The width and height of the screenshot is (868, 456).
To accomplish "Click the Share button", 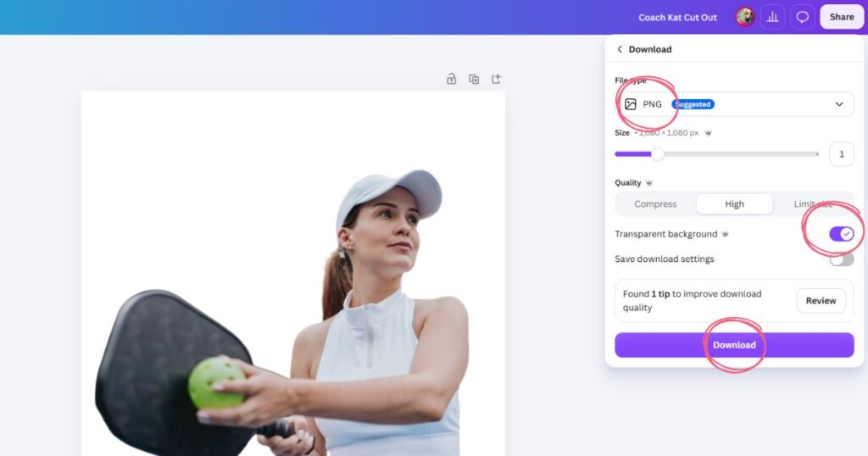I will click(x=842, y=17).
